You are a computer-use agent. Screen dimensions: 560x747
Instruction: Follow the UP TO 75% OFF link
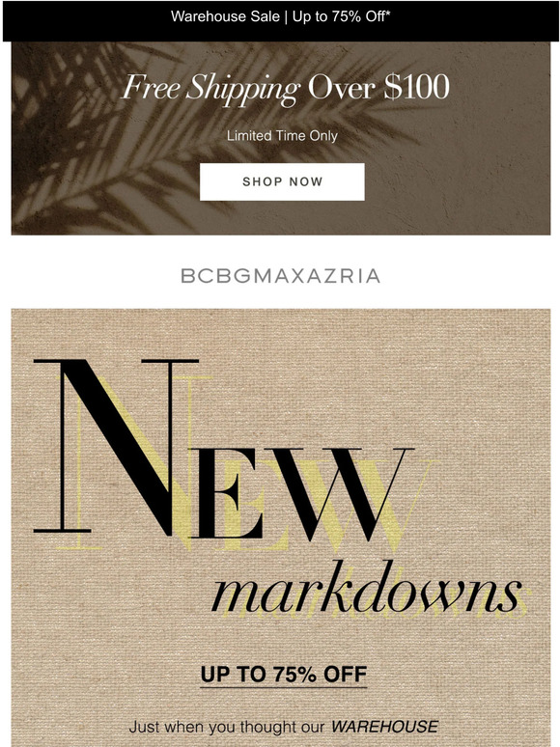[x=284, y=674]
